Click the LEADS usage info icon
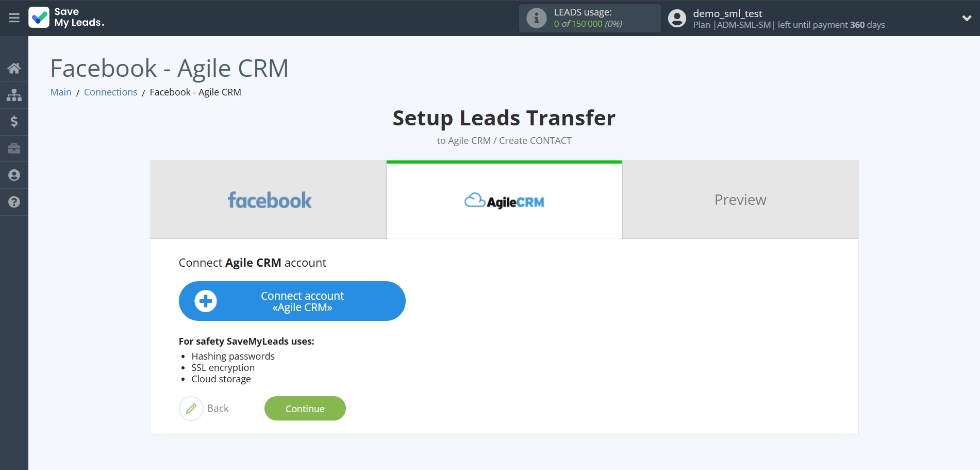The height and width of the screenshot is (470, 980). coord(536,19)
